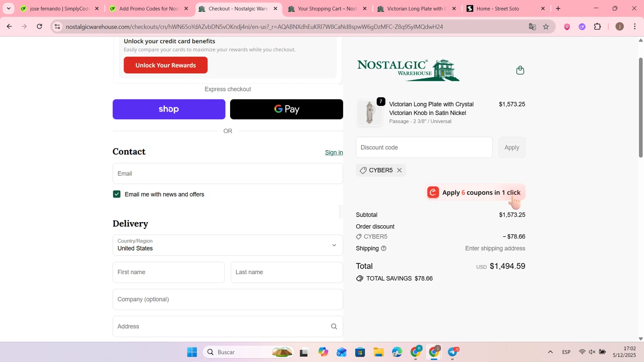644x362 pixels.
Task: Click the $1,494.59 total amount
Action: 507,266
